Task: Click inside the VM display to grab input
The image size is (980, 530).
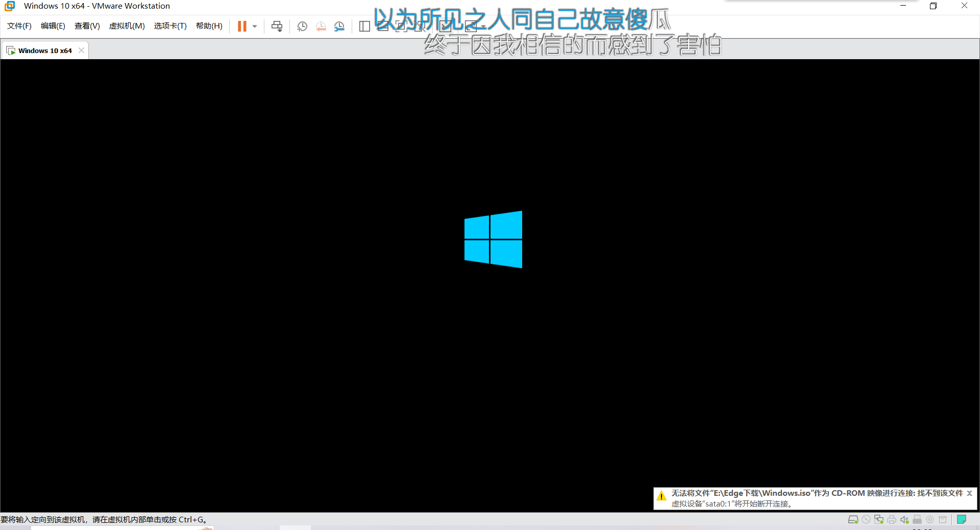Action: (x=490, y=286)
